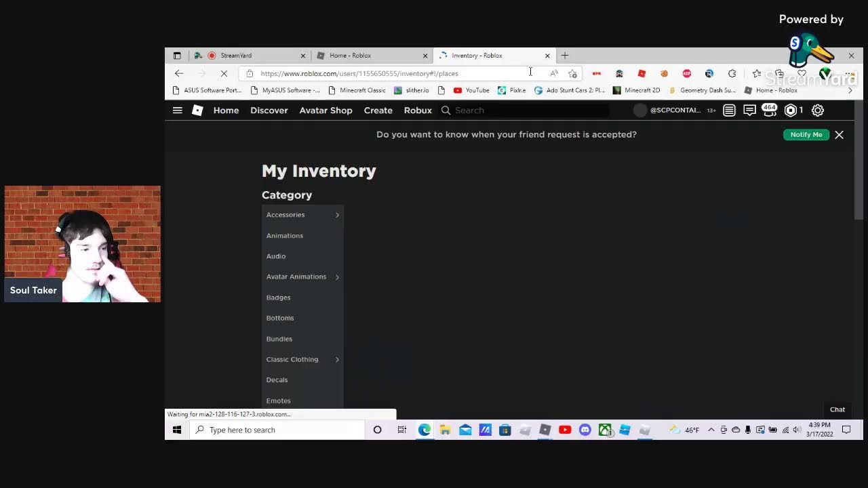Image resolution: width=868 pixels, height=488 pixels.
Task: Expand the Classic Clothing category arrow
Action: point(337,359)
